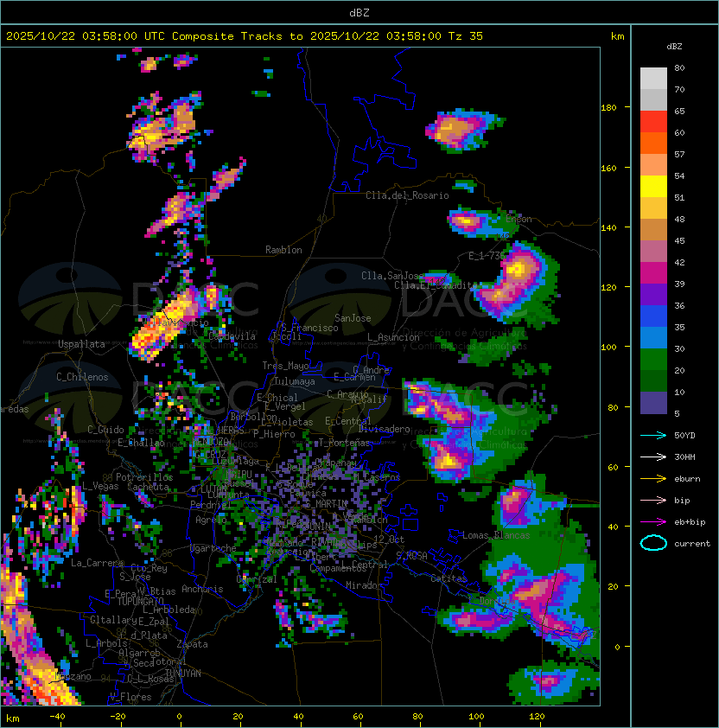Click the 'S_Francisco' map label
This screenshot has height=728, width=719.
click(x=309, y=328)
